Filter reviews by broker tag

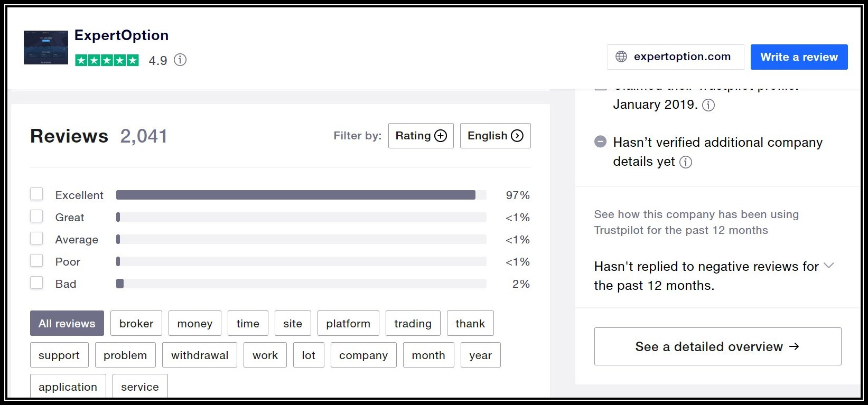pos(136,323)
